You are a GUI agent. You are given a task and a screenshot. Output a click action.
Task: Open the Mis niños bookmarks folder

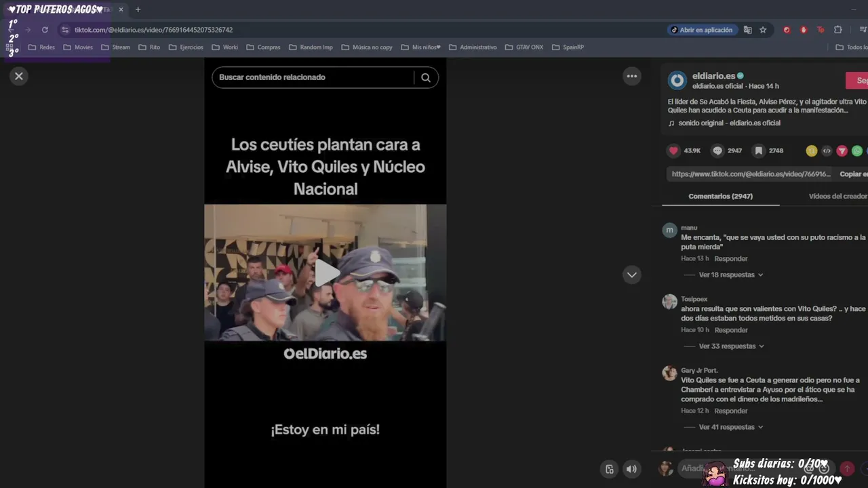click(421, 47)
